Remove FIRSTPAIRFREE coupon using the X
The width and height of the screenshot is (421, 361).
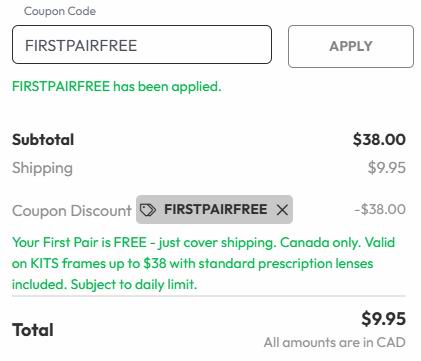(282, 210)
